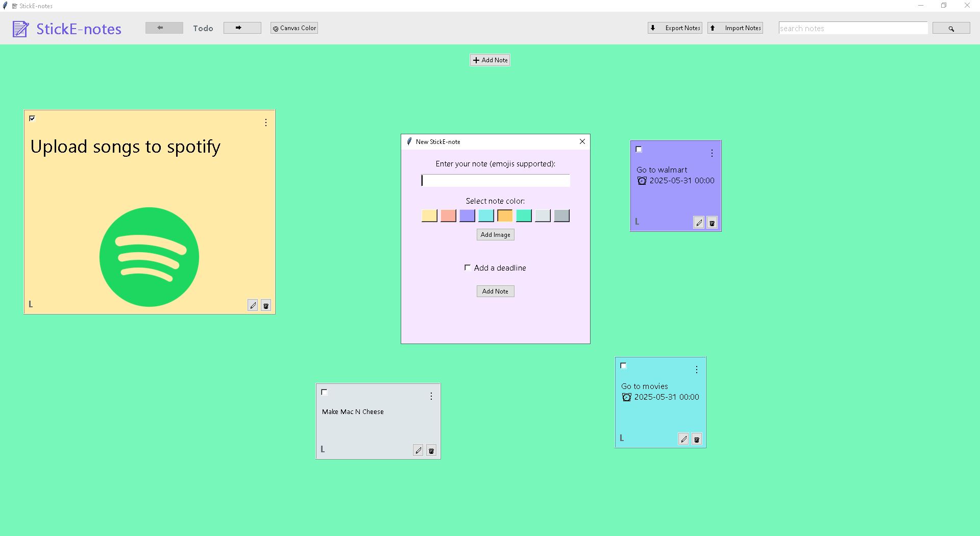Uncheck the Upload songs to spotify checkbox
980x536 pixels.
(32, 118)
